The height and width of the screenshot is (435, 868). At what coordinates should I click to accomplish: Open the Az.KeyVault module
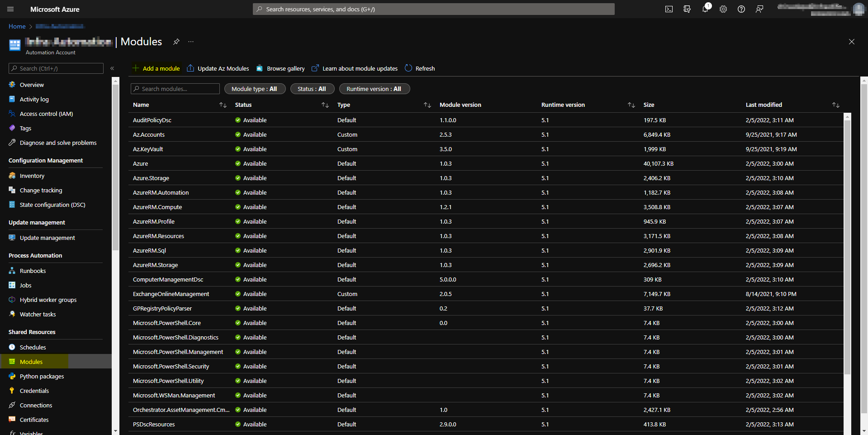(148, 149)
